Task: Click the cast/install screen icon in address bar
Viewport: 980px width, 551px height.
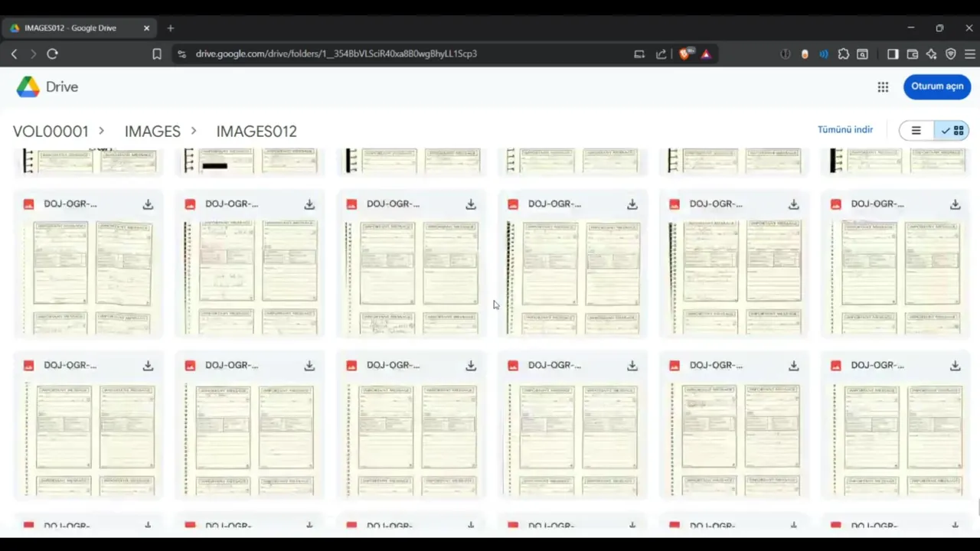Action: pos(639,54)
